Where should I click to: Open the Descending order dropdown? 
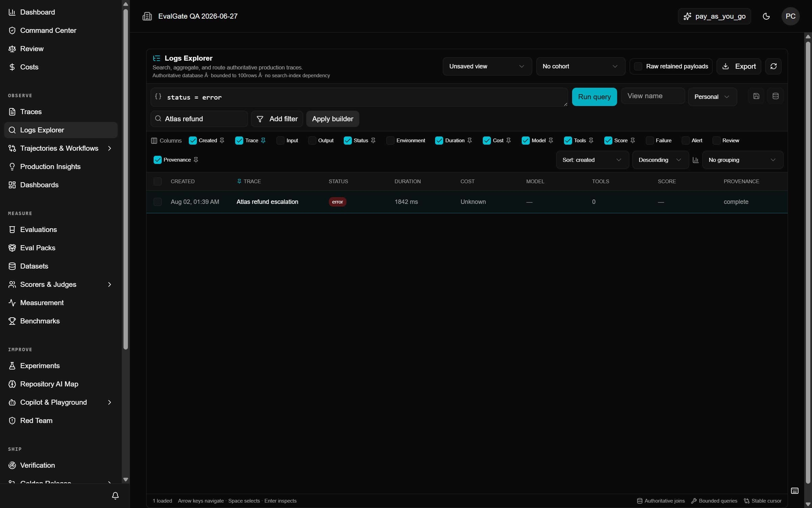[x=660, y=160]
